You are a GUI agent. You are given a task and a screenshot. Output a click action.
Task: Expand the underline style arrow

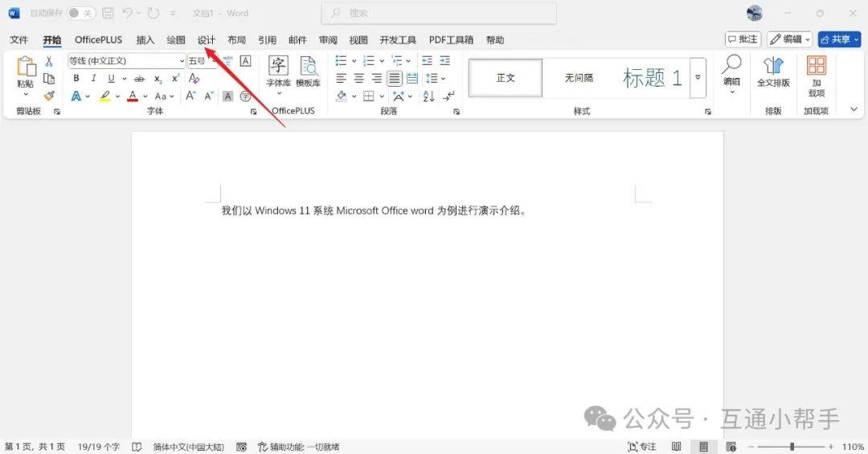pyautogui.click(x=124, y=79)
